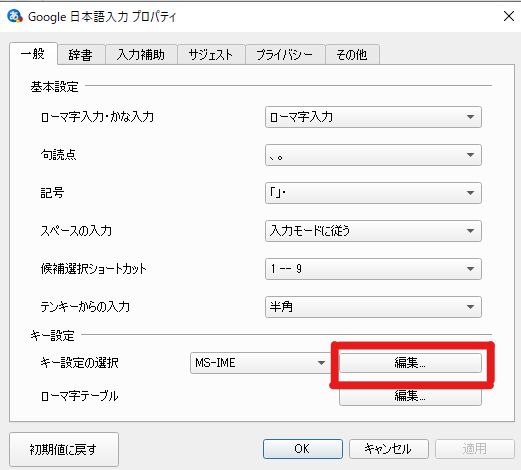Select the サジェスト tab
The height and width of the screenshot is (470, 521).
coord(211,55)
